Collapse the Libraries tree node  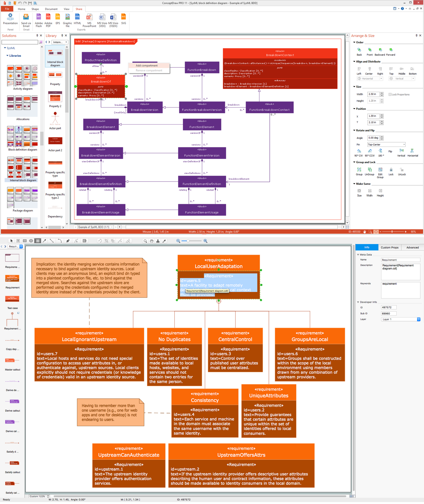point(7,56)
